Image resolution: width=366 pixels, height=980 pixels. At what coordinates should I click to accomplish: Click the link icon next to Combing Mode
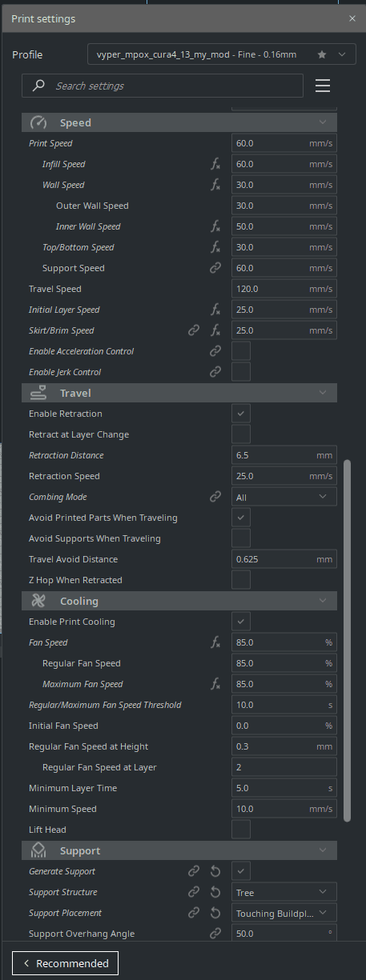click(x=215, y=497)
